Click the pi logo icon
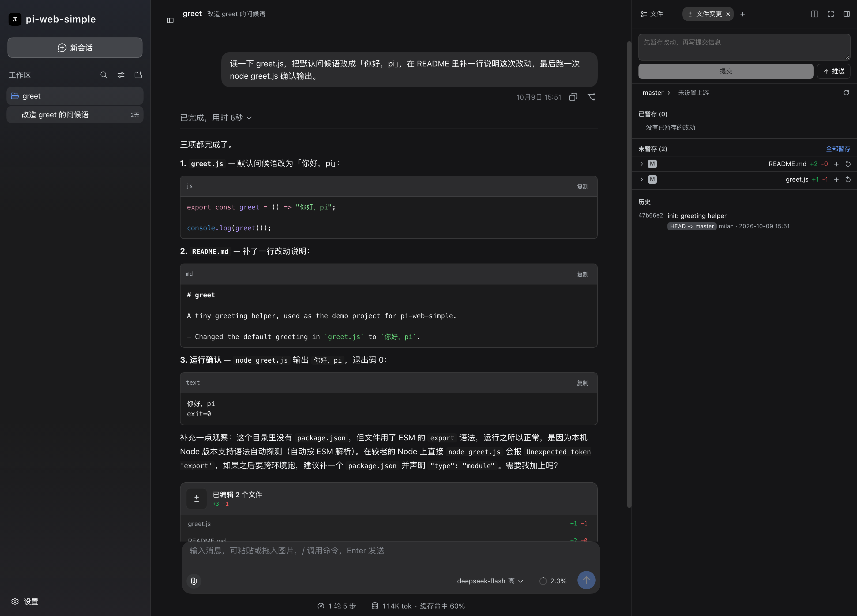The height and width of the screenshot is (616, 857). (x=15, y=19)
